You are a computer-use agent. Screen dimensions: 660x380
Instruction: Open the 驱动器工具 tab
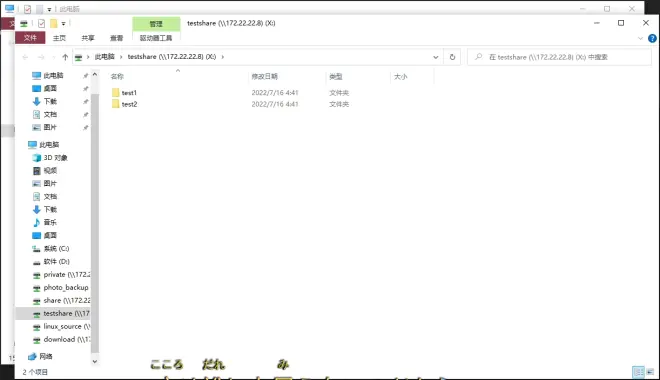click(x=156, y=38)
